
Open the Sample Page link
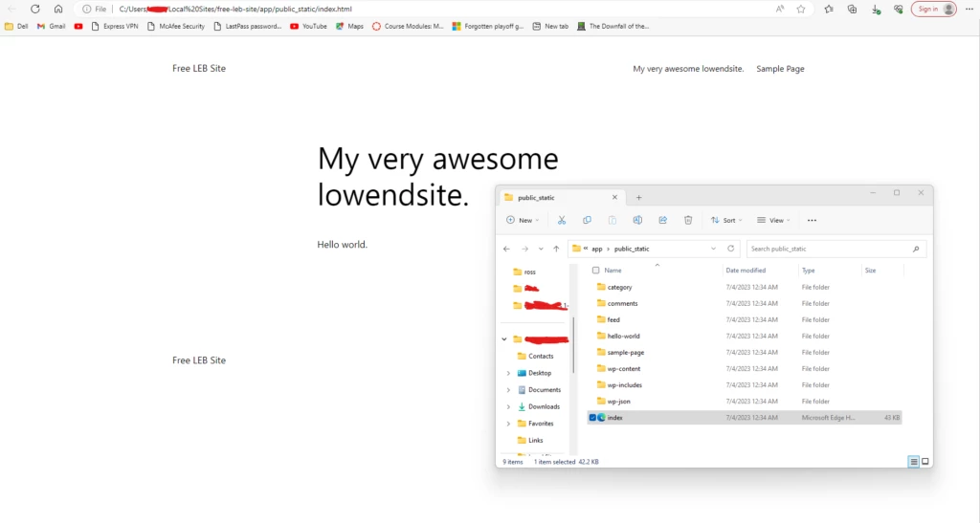[780, 69]
